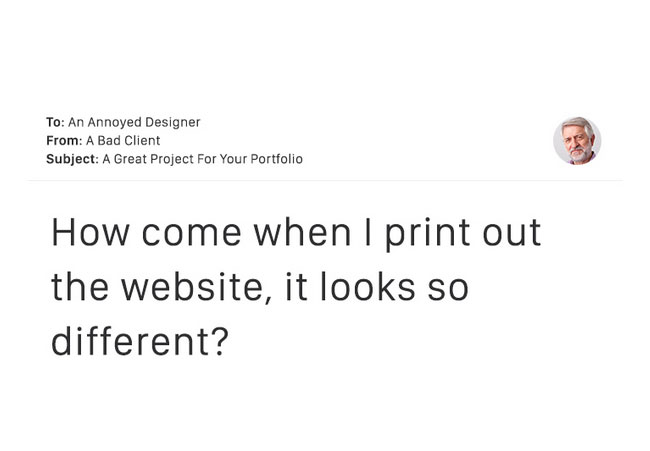Click the sender's avatar photo
The width and height of the screenshot is (650, 451).
(577, 141)
